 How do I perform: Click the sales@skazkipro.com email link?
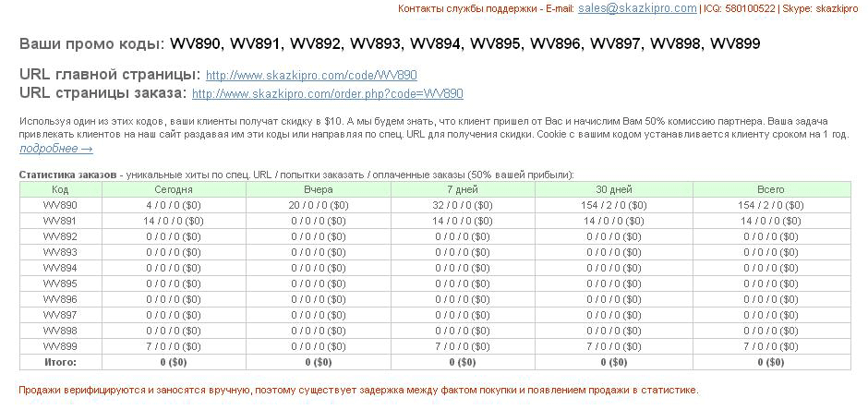[x=637, y=8]
